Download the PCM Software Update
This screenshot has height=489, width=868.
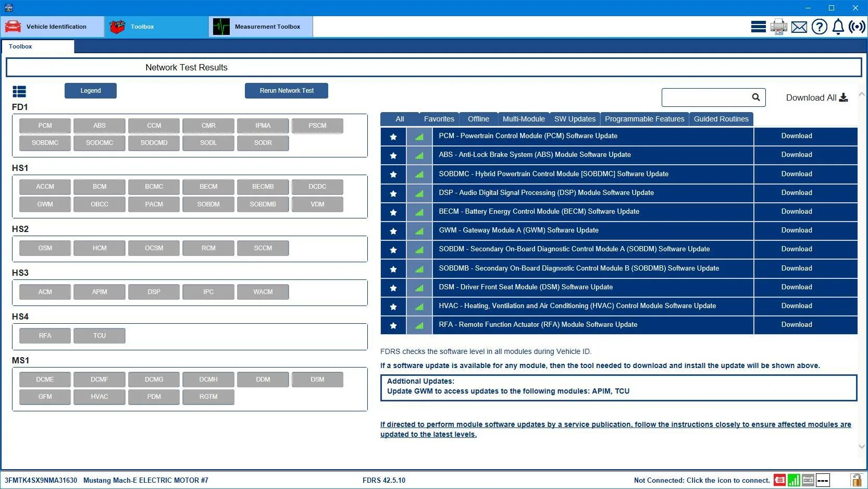click(797, 136)
